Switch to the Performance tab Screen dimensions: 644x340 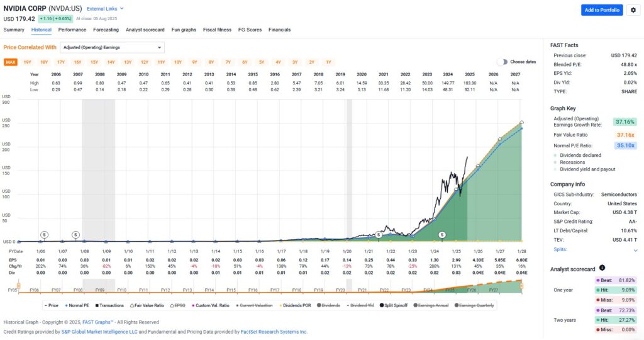(x=72, y=30)
